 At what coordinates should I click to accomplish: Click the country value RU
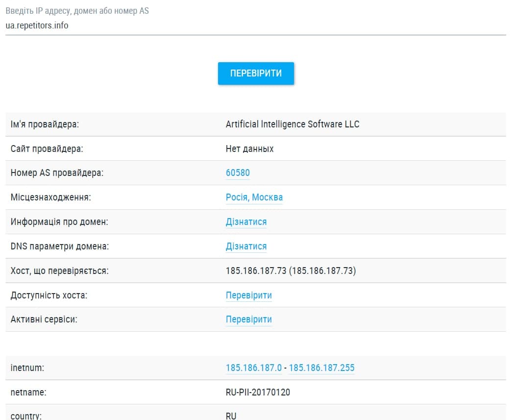coord(231,416)
